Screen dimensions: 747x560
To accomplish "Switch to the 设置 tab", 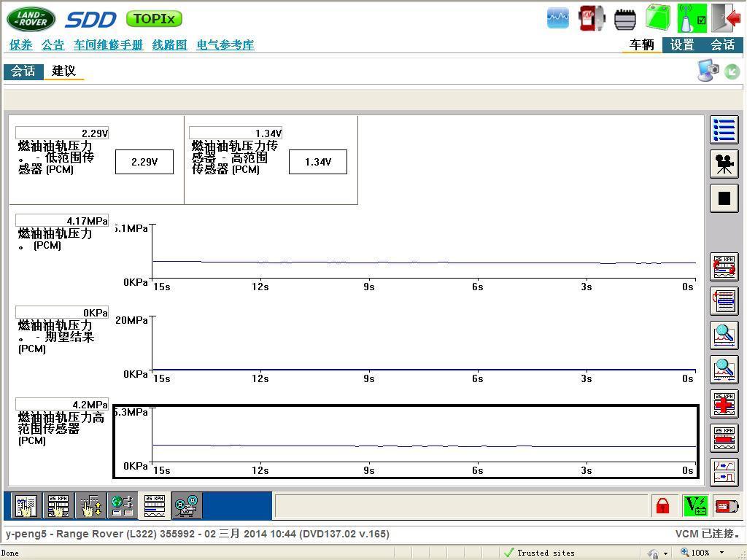I will click(682, 44).
